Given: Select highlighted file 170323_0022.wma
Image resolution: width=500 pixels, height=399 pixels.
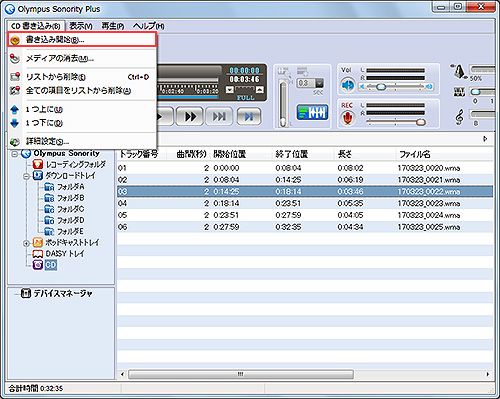Looking at the screenshot, I should point(429,192).
